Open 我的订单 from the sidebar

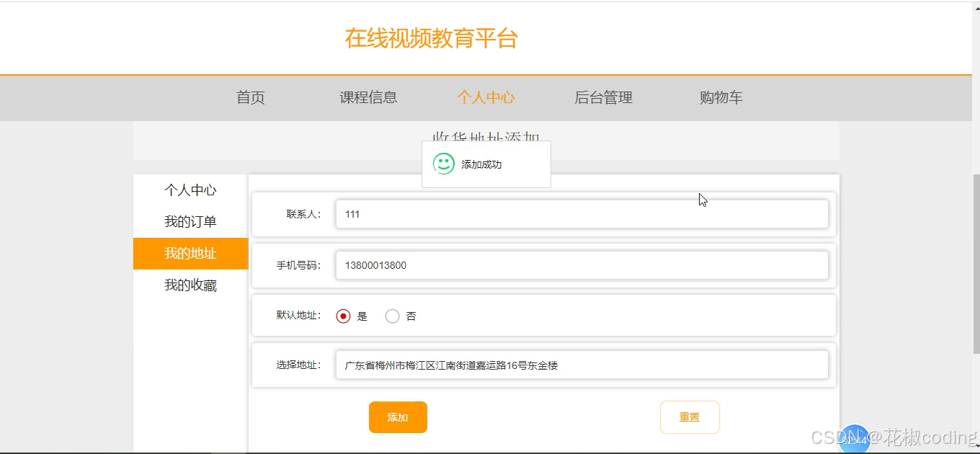(190, 221)
